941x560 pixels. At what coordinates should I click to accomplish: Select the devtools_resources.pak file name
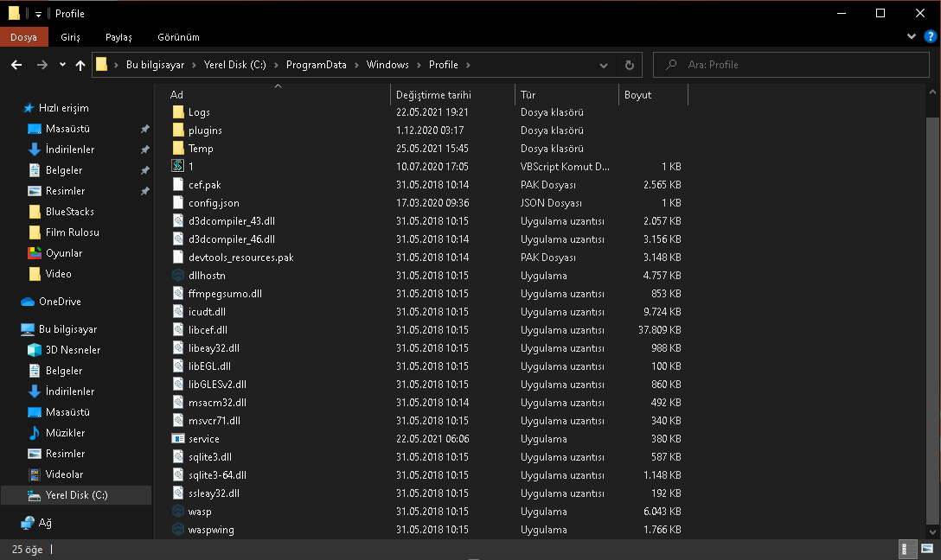(241, 258)
